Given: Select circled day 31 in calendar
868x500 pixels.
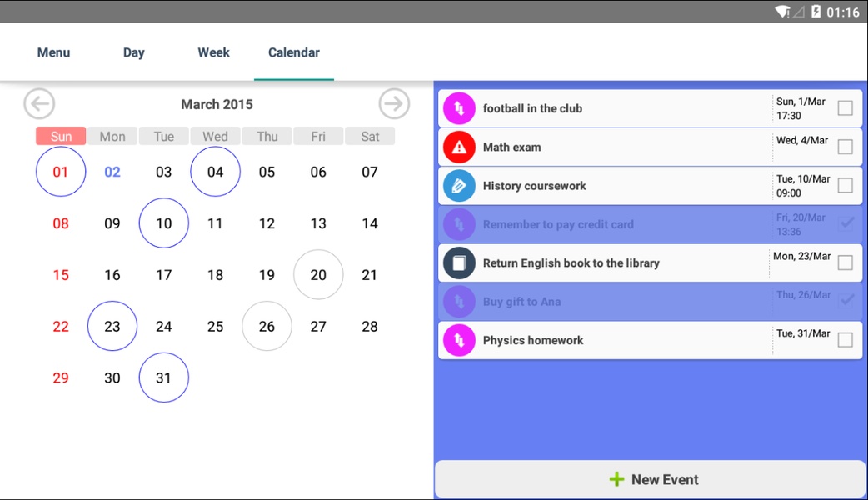Looking at the screenshot, I should pyautogui.click(x=164, y=377).
